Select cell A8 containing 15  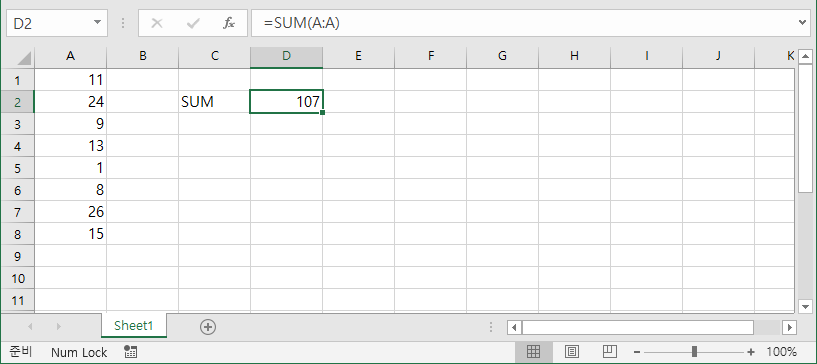pyautogui.click(x=70, y=233)
